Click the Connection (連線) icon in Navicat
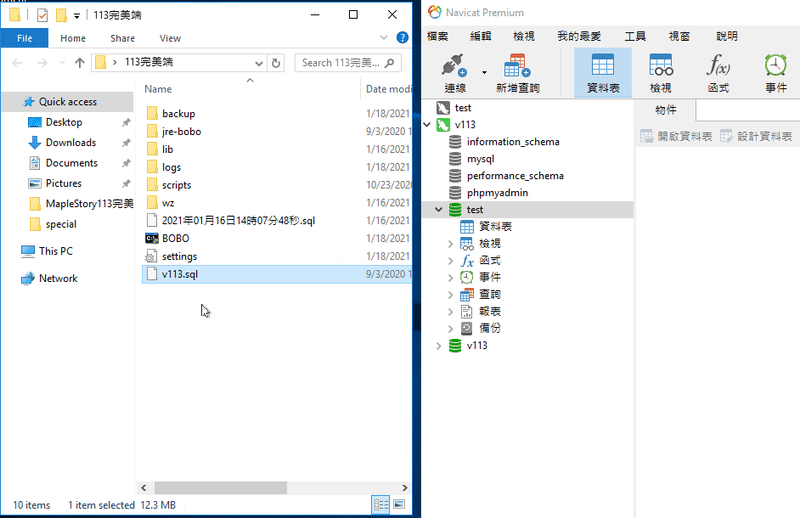The image size is (800, 518). point(455,72)
